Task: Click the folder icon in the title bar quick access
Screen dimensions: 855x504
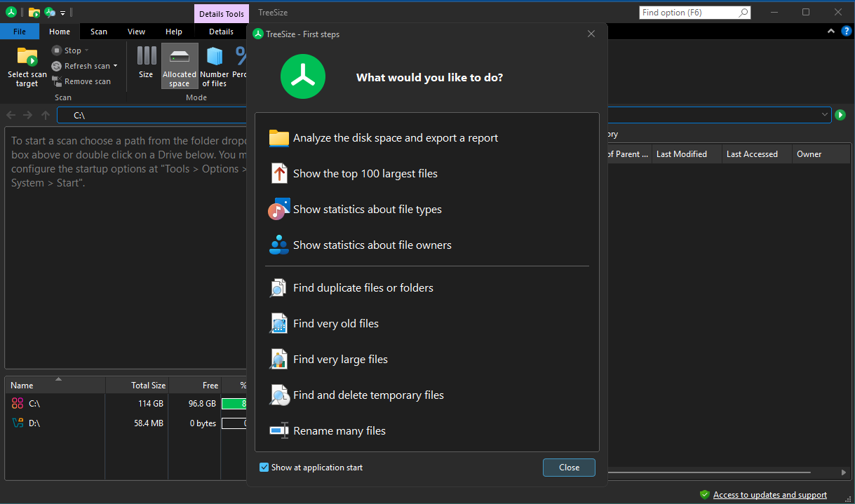Action: 34,12
